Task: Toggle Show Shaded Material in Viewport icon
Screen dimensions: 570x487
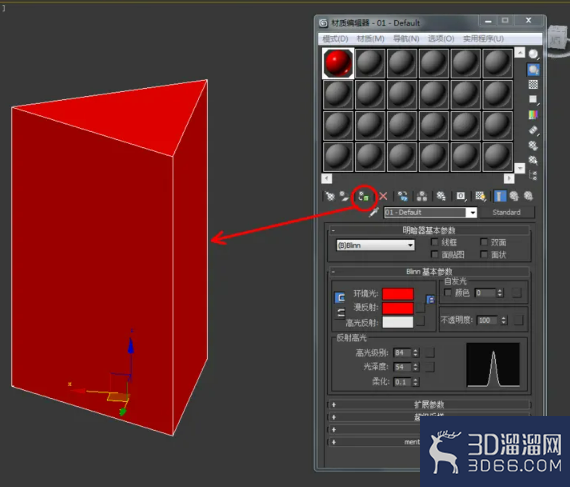Action: pyautogui.click(x=481, y=197)
